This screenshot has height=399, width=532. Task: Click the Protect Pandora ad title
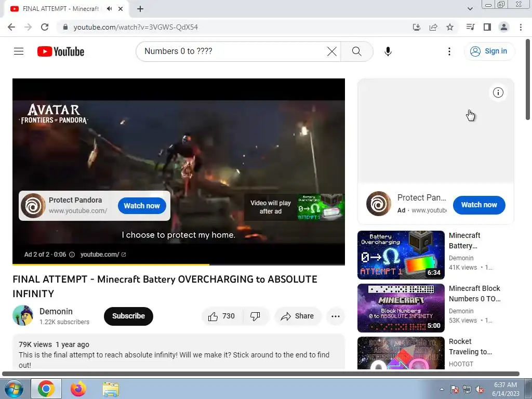point(75,200)
